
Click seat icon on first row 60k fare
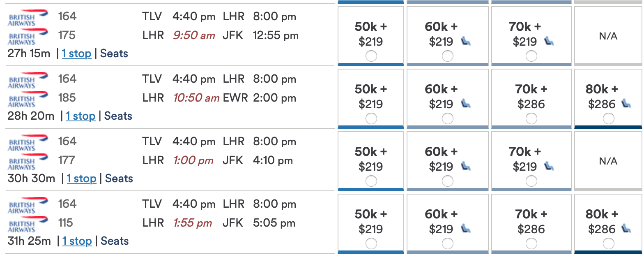[x=465, y=41]
